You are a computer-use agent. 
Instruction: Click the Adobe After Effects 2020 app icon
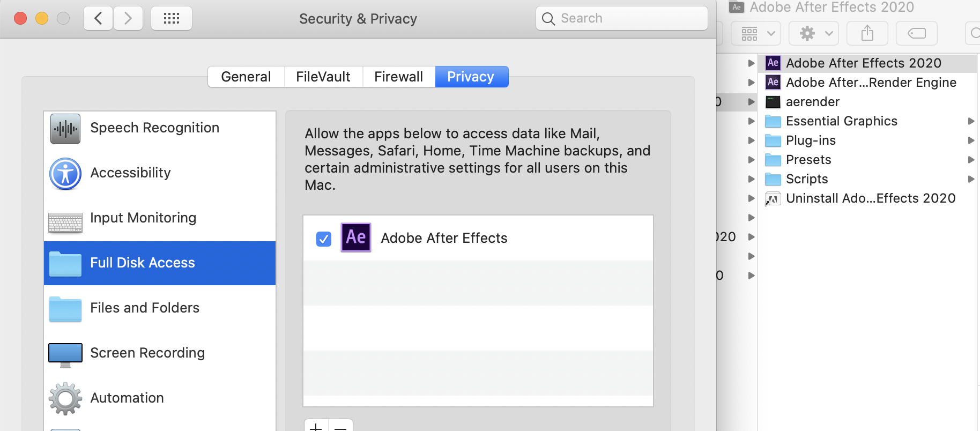point(773,63)
